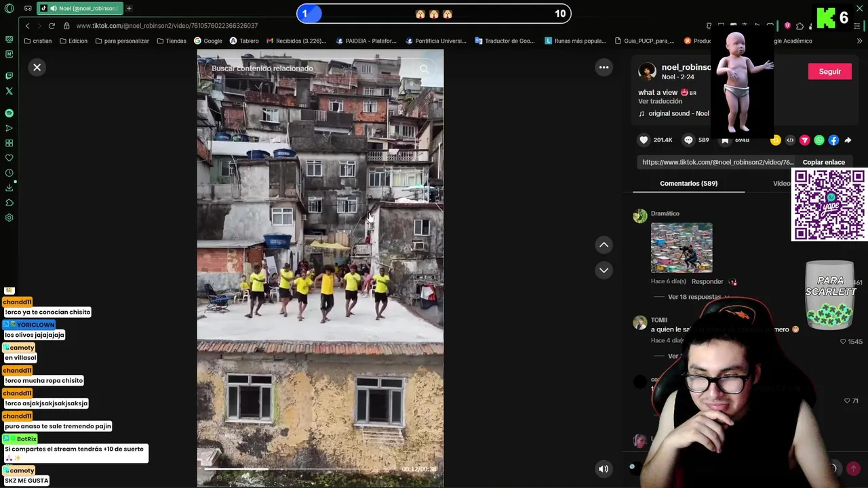Like TOMII's comment with 1545 likes

click(x=843, y=341)
